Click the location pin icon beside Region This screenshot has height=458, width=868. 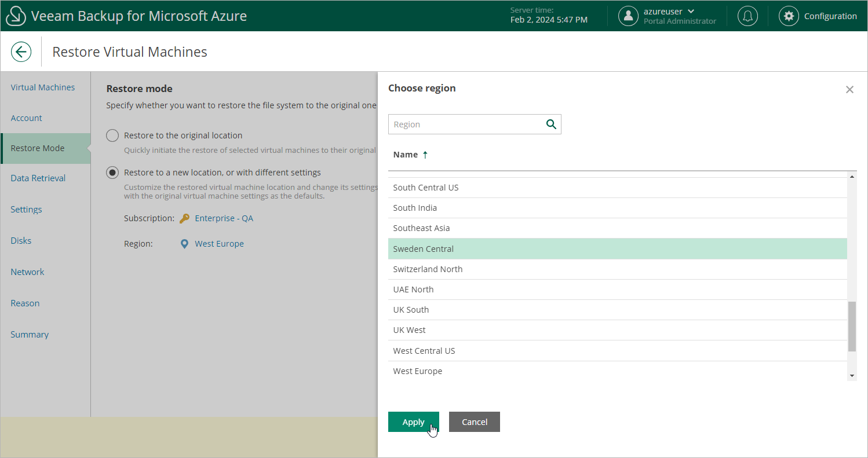coord(184,244)
